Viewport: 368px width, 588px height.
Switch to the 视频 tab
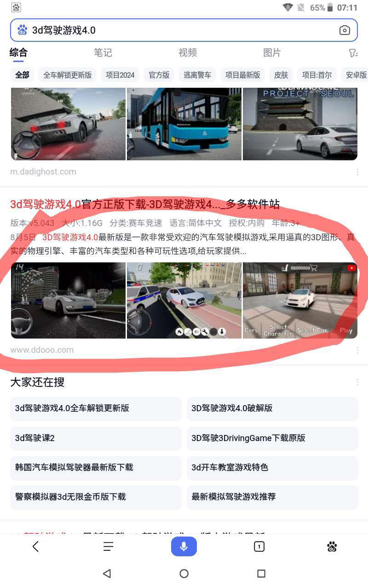click(188, 53)
